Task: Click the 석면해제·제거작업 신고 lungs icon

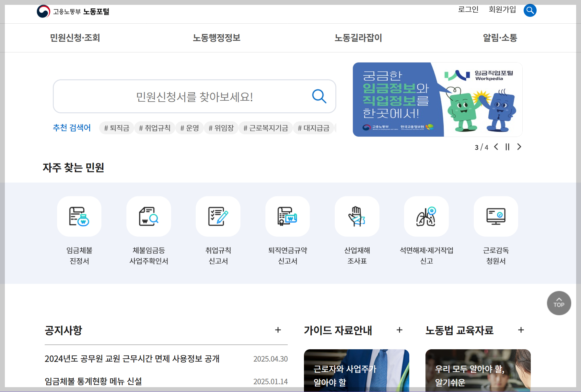Action: click(426, 216)
